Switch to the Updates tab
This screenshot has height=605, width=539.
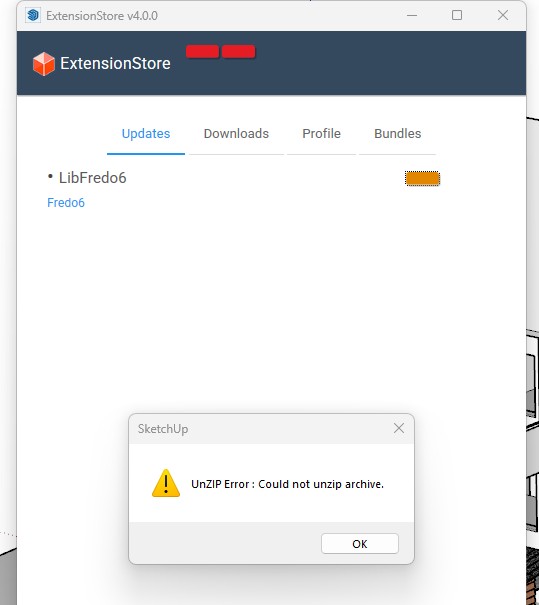pos(146,134)
